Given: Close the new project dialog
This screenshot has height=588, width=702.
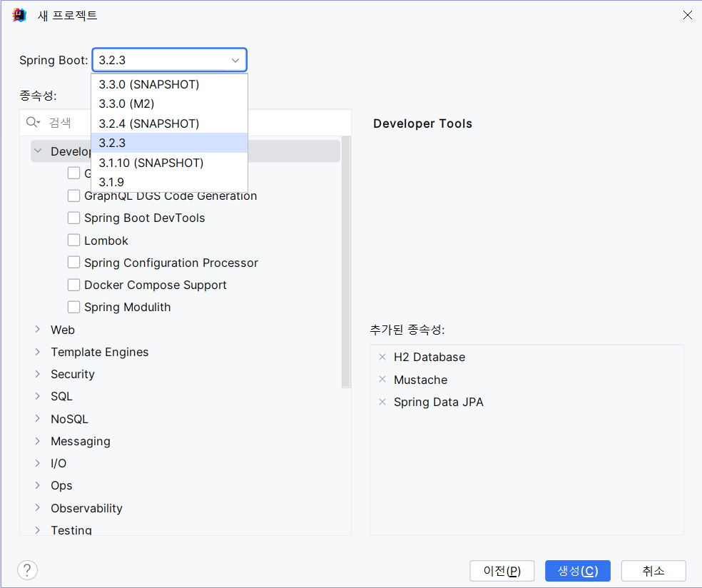Looking at the screenshot, I should click(688, 15).
